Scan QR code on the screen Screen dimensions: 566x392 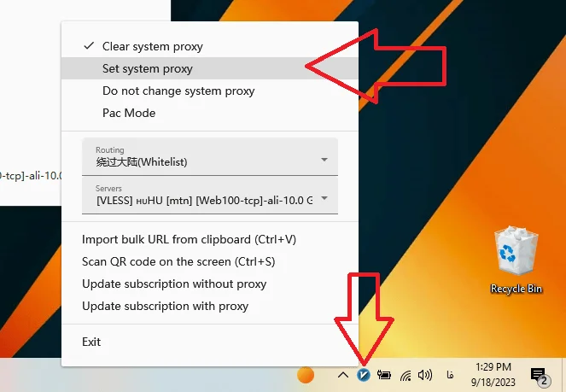178,261
